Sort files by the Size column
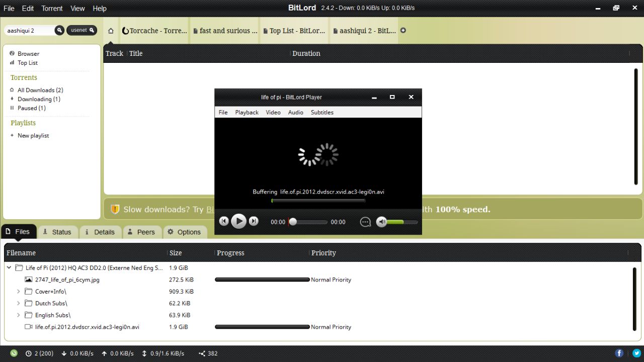This screenshot has width=644, height=362. click(176, 253)
